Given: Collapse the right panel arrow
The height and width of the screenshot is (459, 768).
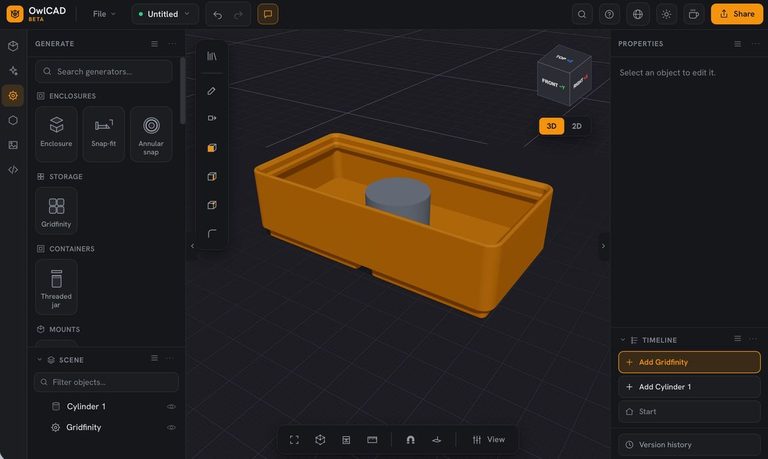Looking at the screenshot, I should (x=603, y=246).
